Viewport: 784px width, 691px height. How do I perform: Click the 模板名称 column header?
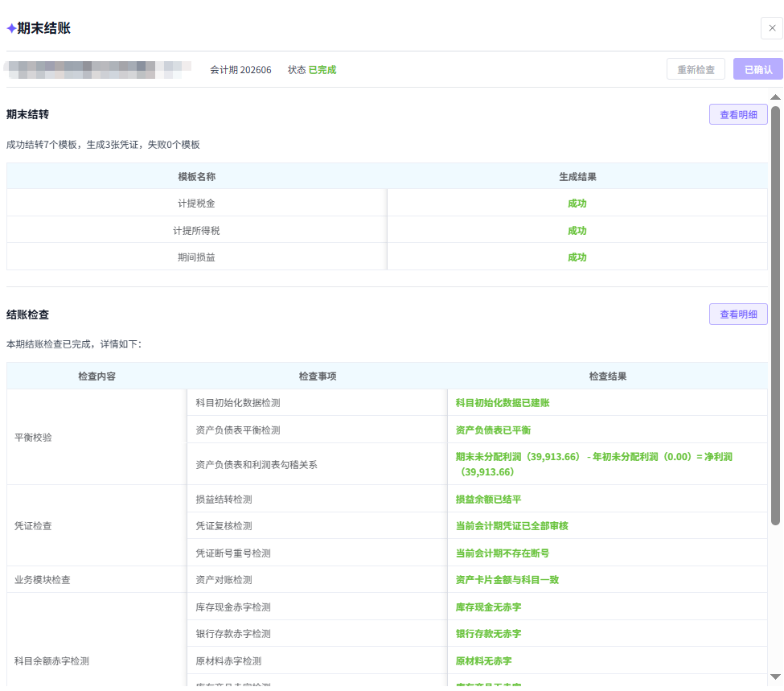coord(196,177)
